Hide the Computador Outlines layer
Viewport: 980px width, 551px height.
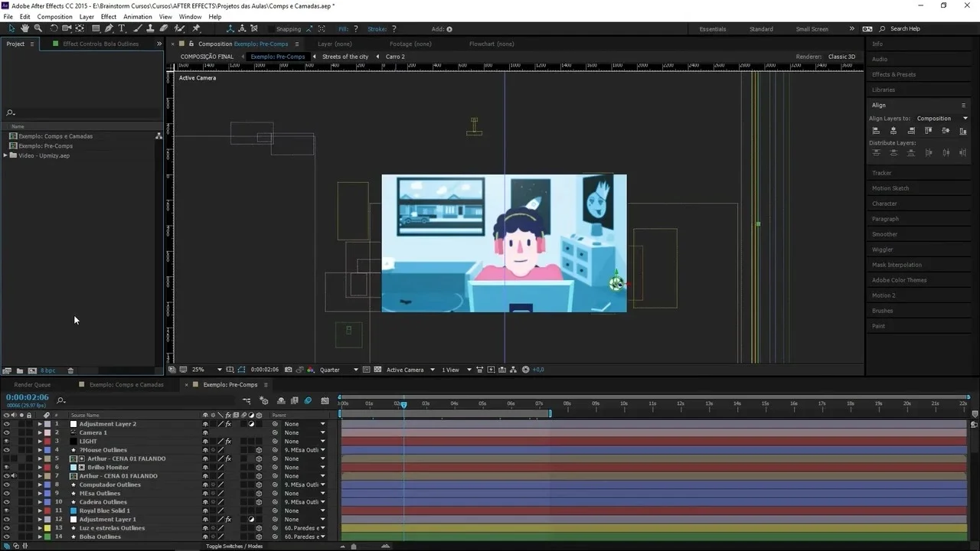tap(7, 484)
